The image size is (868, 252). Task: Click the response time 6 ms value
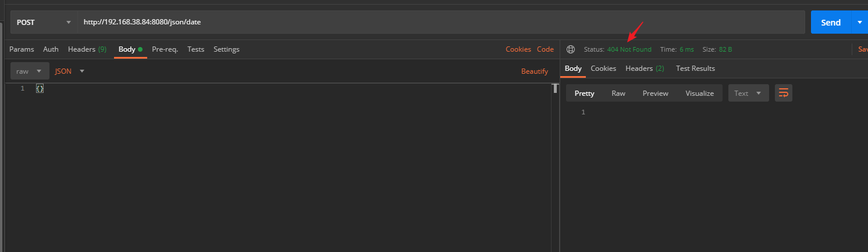pyautogui.click(x=686, y=49)
